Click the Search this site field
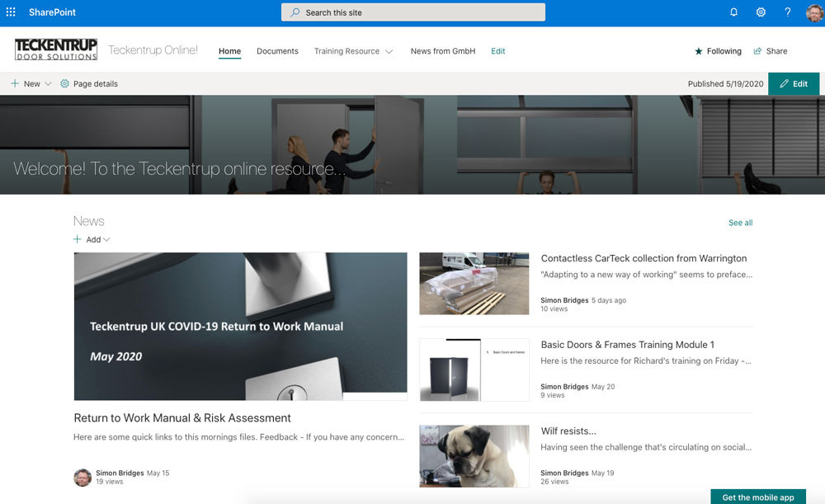825x504 pixels. pyautogui.click(x=413, y=12)
